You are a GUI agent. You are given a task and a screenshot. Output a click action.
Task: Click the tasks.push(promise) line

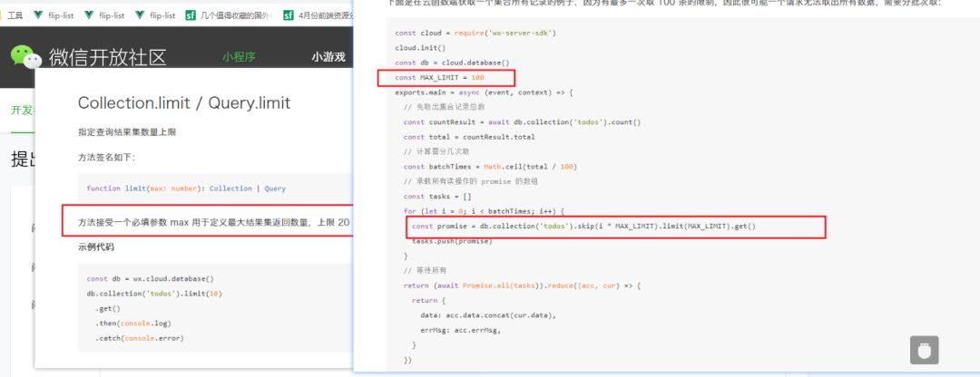(452, 241)
